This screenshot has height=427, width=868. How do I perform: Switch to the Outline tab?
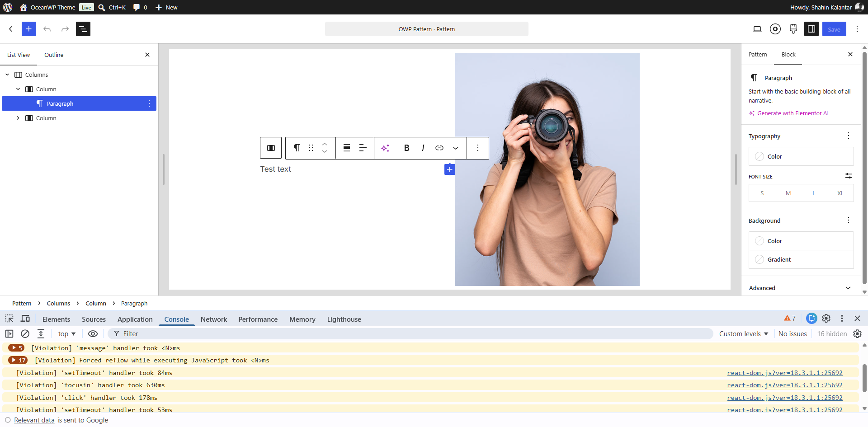pyautogui.click(x=54, y=55)
